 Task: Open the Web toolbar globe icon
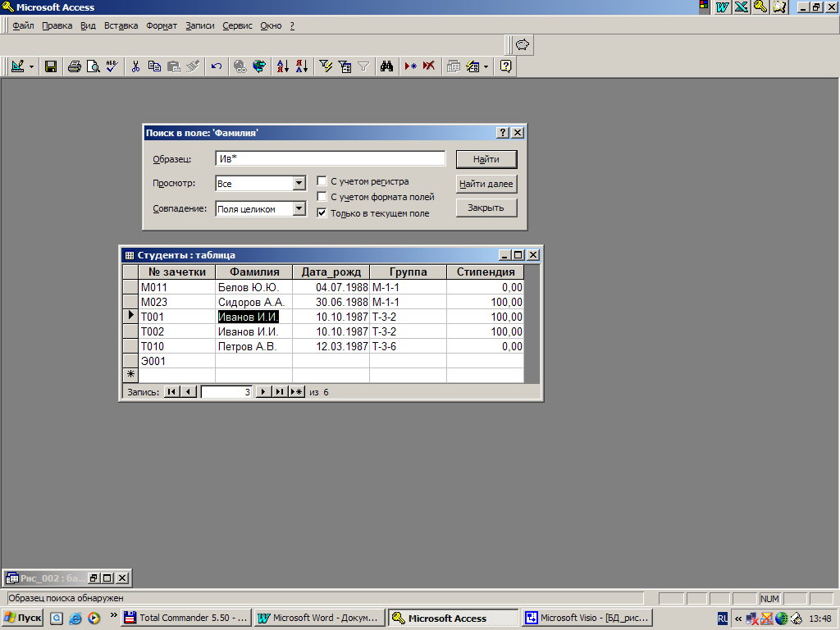(259, 66)
